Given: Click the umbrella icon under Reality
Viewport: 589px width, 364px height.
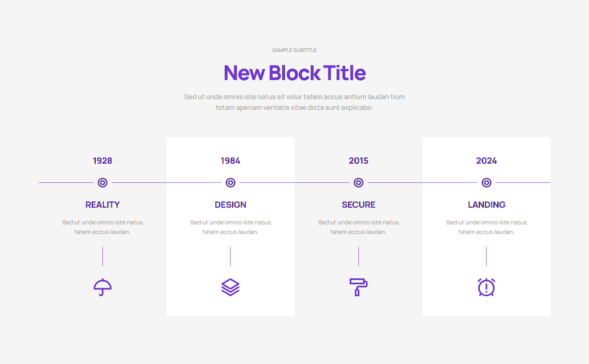Looking at the screenshot, I should [x=102, y=287].
